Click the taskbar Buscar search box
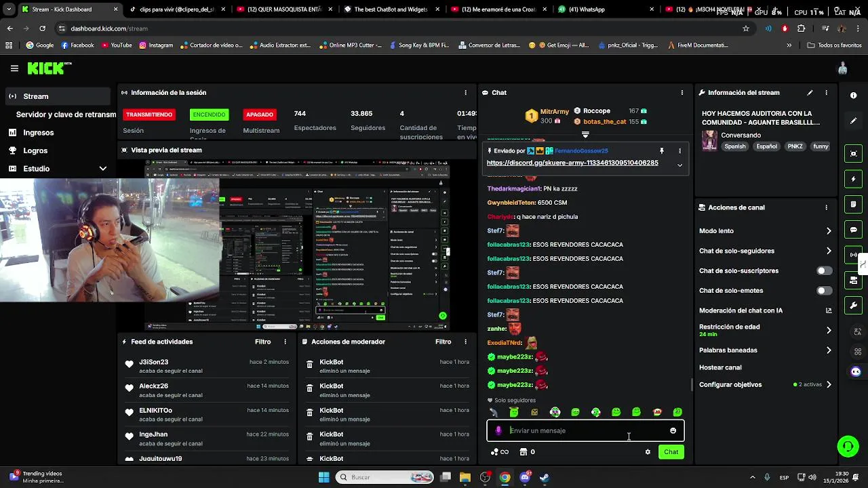Screen dimensions: 868x488 [x=385, y=477]
